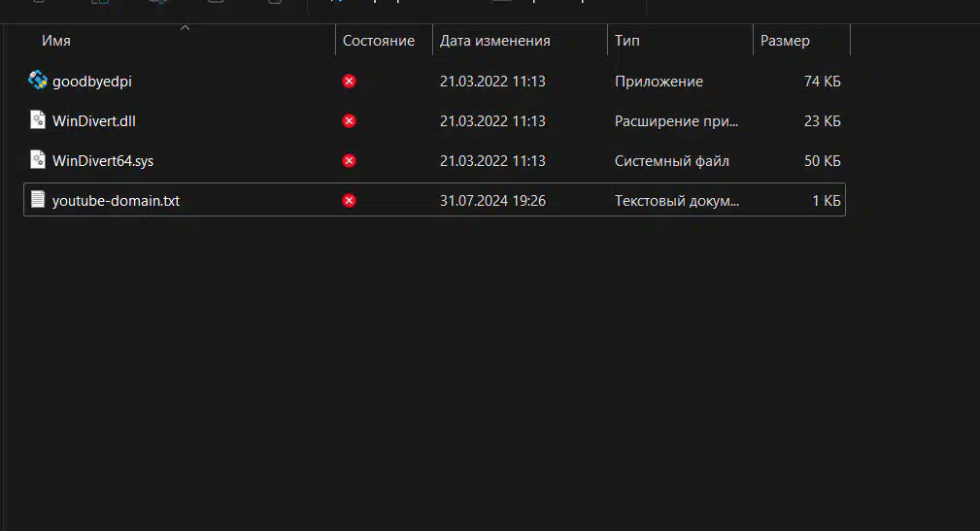The width and height of the screenshot is (980, 531).
Task: Click the Приложение type cell of goodbyedpi
Action: pos(659,82)
